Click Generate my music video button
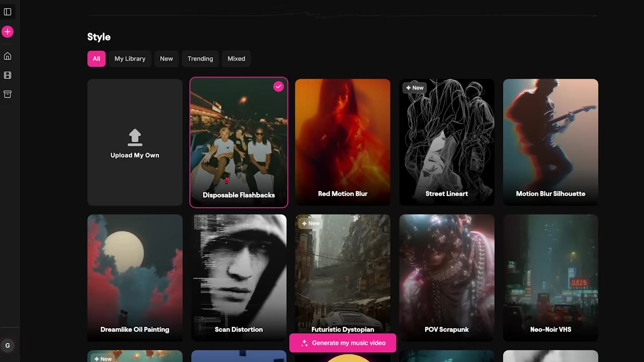This screenshot has height=362, width=644. (x=343, y=343)
